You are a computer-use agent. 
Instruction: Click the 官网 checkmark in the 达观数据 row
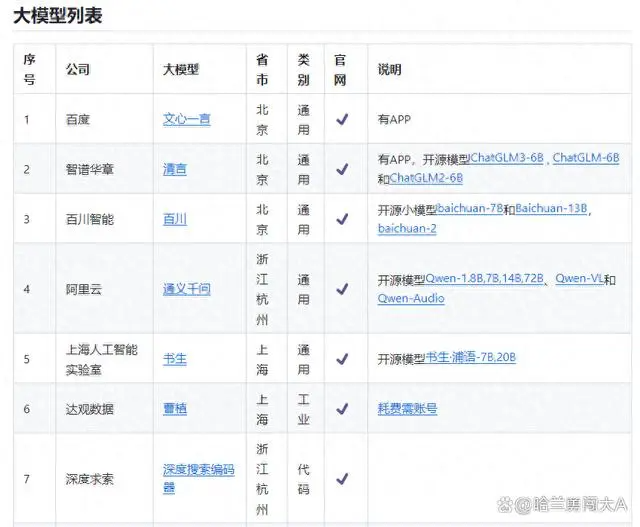pyautogui.click(x=342, y=408)
